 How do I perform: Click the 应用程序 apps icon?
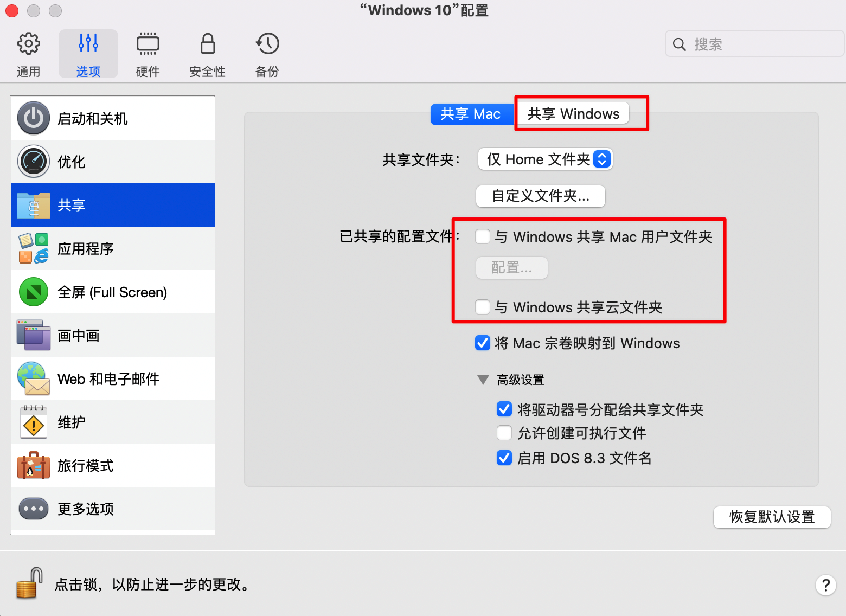34,248
